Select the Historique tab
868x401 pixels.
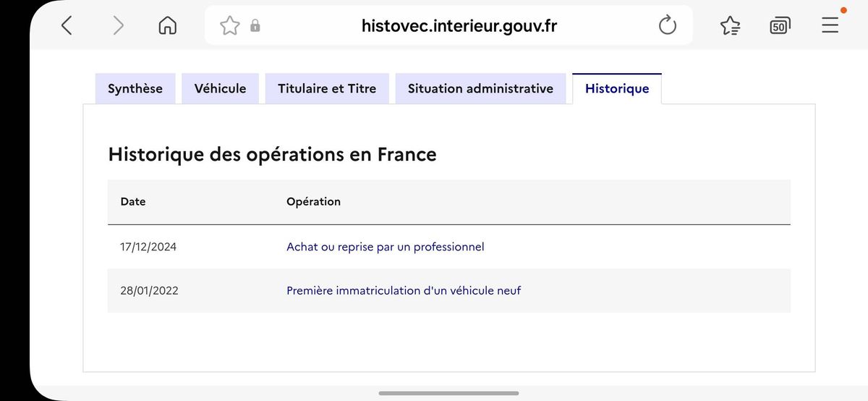[616, 88]
